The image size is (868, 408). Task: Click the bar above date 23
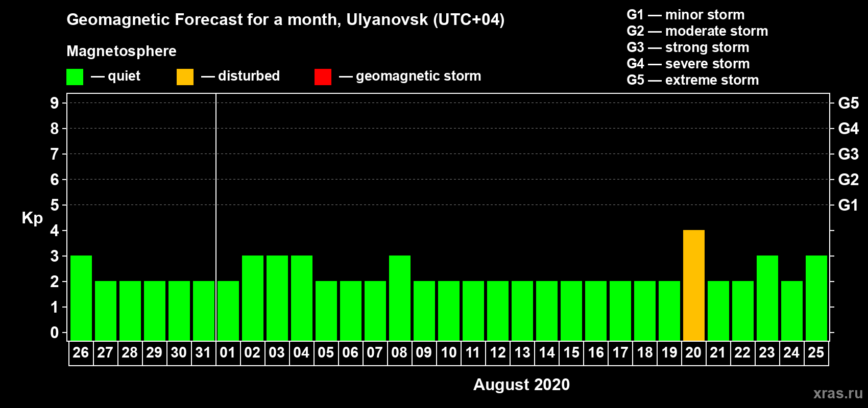tap(767, 298)
